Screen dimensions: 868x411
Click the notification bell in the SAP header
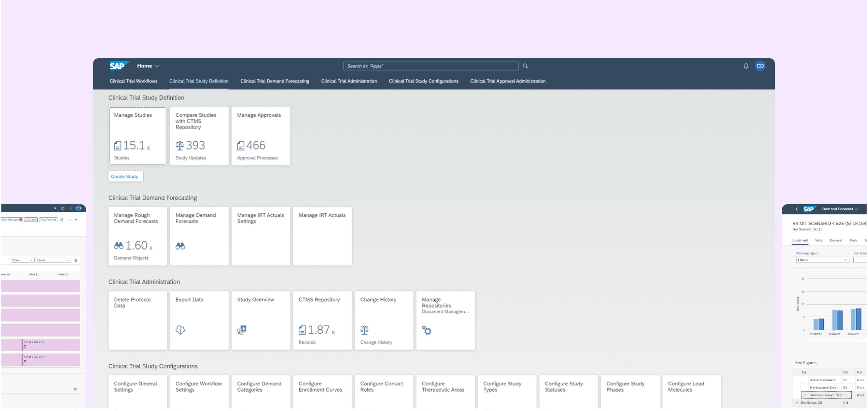point(746,66)
